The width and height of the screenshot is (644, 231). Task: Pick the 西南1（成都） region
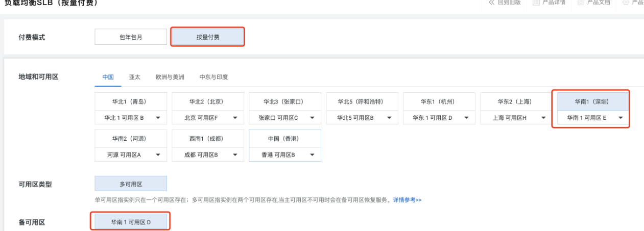coord(207,138)
